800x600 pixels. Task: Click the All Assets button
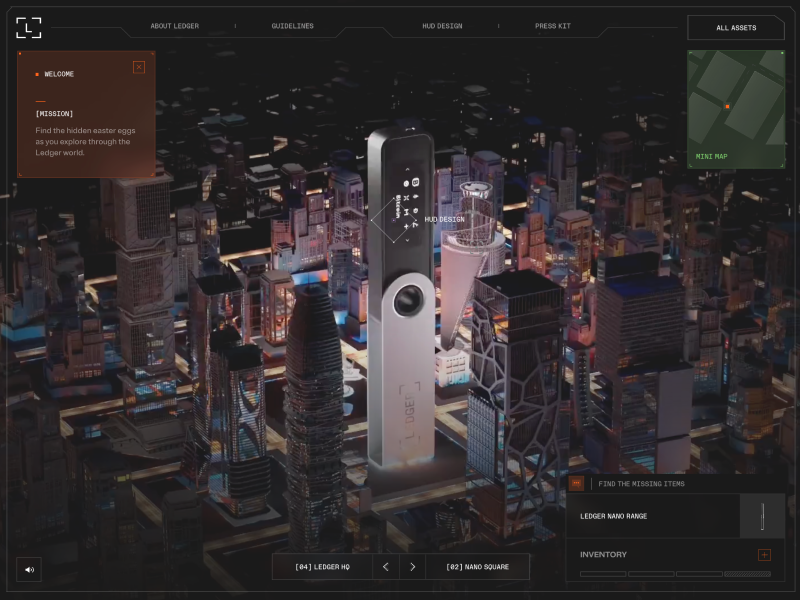(x=736, y=28)
